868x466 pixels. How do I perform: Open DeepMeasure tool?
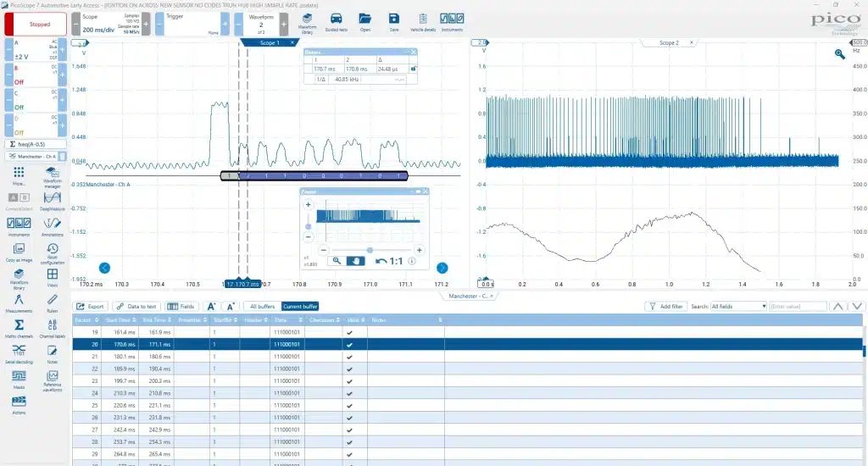52,201
